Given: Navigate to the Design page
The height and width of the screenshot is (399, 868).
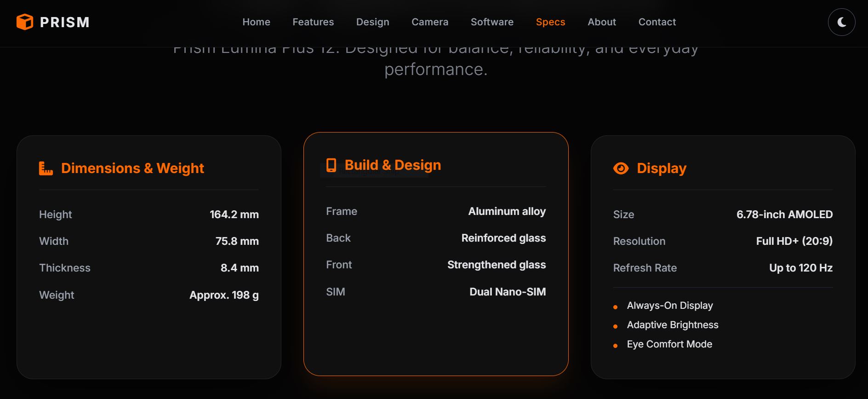Looking at the screenshot, I should coord(372,22).
